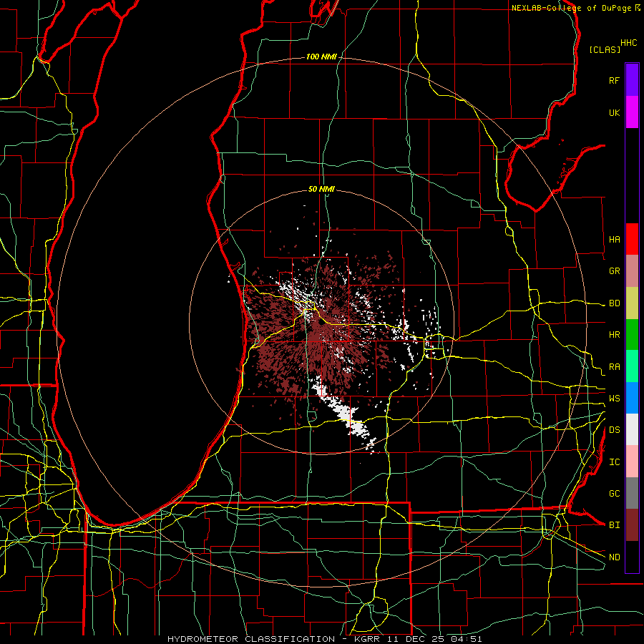Click the DS white legend swatch
The height and width of the screenshot is (644, 644).
tap(632, 429)
